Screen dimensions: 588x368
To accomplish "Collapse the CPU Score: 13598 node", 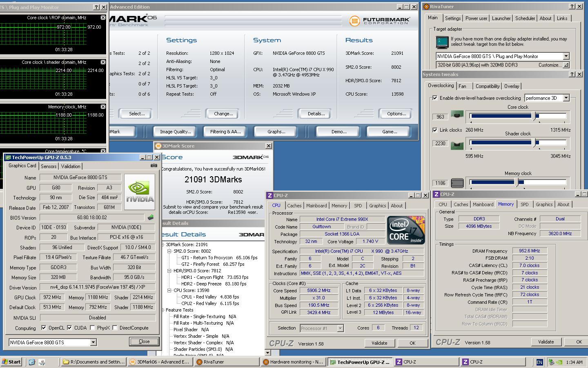I will coord(169,290).
